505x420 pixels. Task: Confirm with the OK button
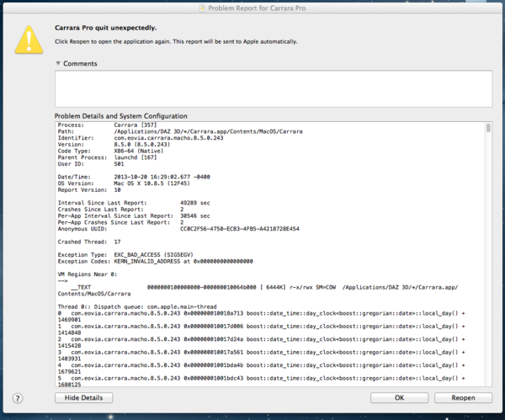pyautogui.click(x=399, y=398)
